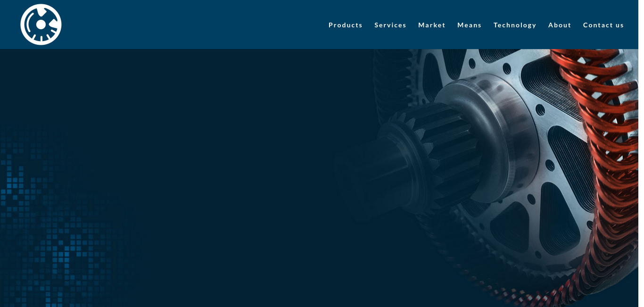Click the Contact us link

coord(603,25)
